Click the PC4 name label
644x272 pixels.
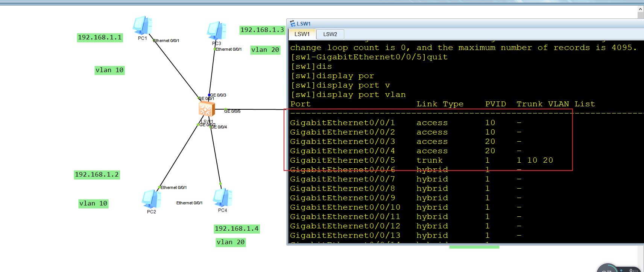(223, 210)
